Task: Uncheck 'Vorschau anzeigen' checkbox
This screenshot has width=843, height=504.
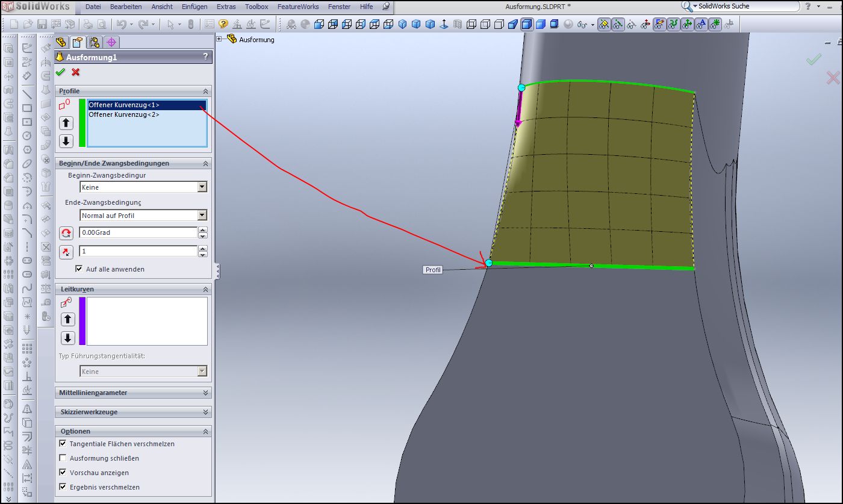Action: [x=63, y=473]
